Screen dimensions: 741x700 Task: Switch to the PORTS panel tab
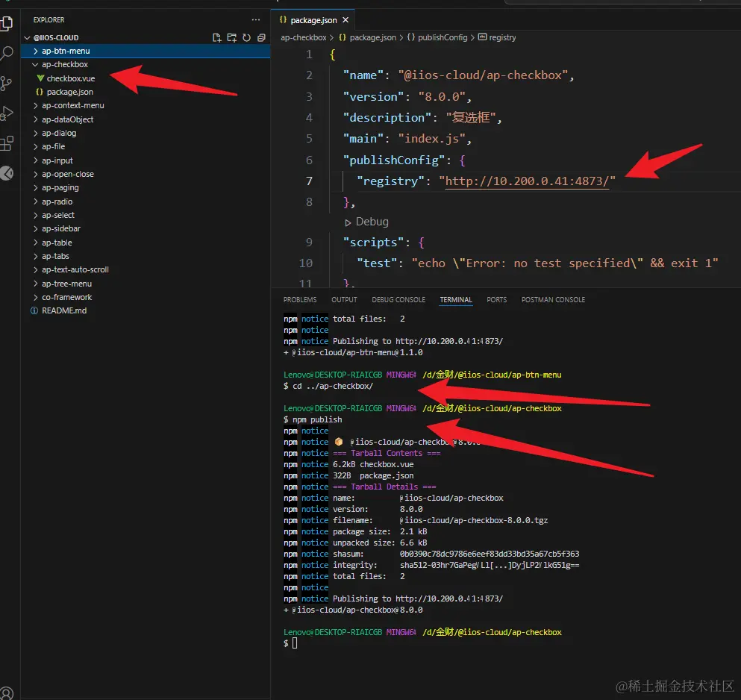tap(497, 300)
